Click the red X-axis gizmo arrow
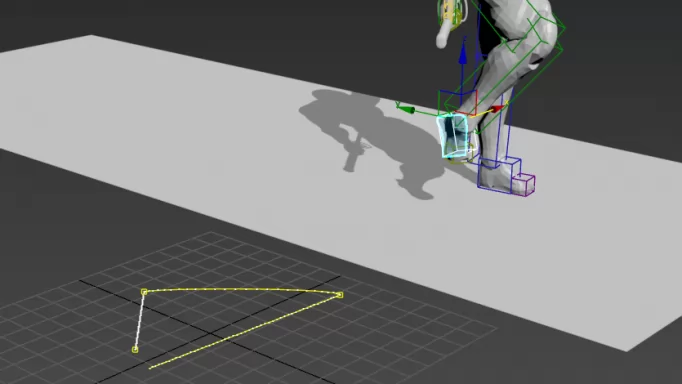682x384 pixels. [497, 108]
